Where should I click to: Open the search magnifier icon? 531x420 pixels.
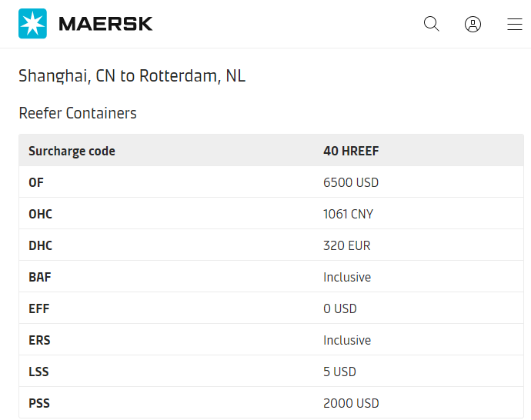click(432, 24)
